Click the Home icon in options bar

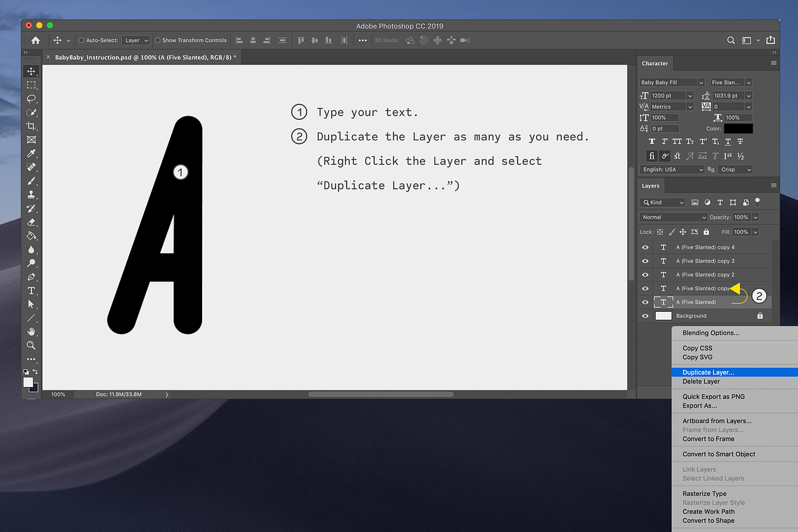coord(35,41)
